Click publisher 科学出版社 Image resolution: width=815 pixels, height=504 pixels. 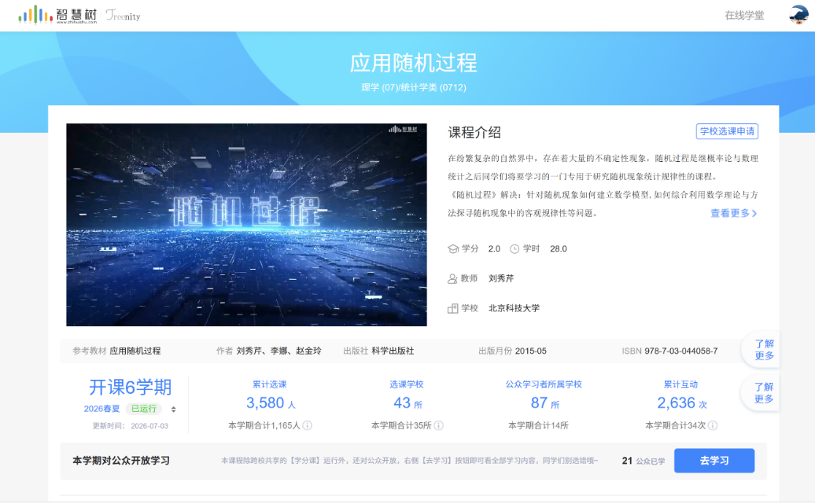point(393,351)
